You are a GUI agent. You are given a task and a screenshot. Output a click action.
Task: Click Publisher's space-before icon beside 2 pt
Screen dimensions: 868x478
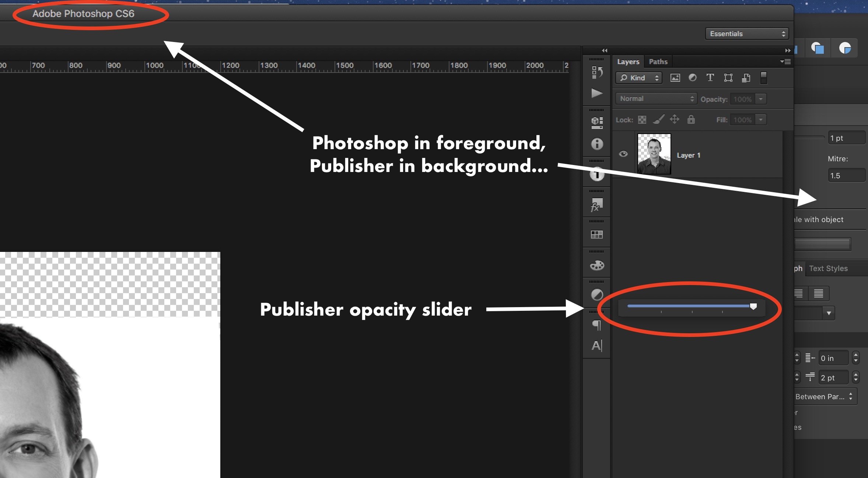pos(810,377)
